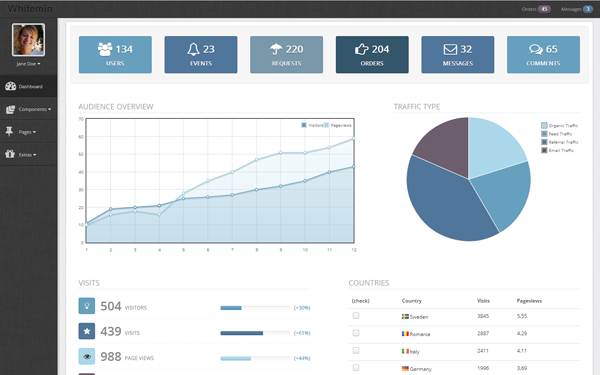The height and width of the screenshot is (375, 600).
Task: Click the Traffic Type heading
Action: (x=417, y=107)
